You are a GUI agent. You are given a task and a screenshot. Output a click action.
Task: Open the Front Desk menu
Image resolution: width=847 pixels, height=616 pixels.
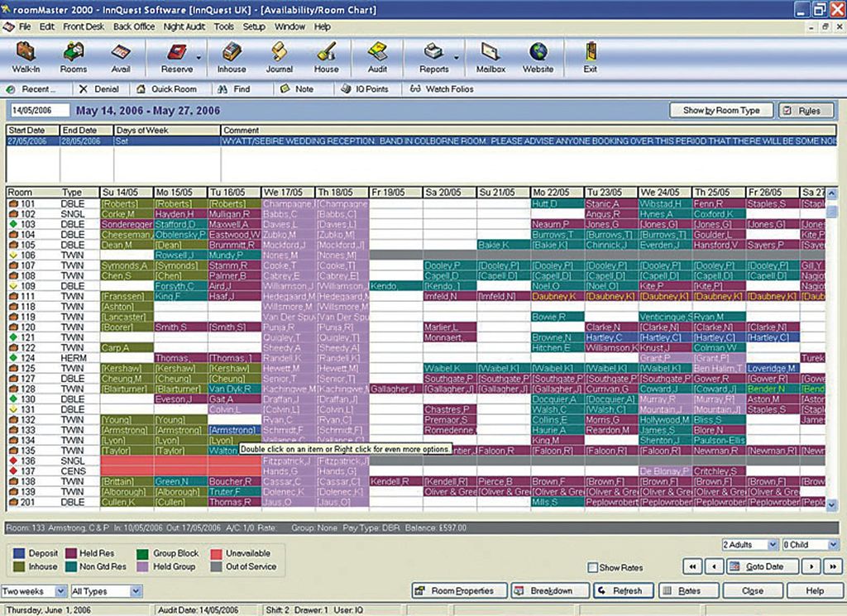pyautogui.click(x=84, y=26)
